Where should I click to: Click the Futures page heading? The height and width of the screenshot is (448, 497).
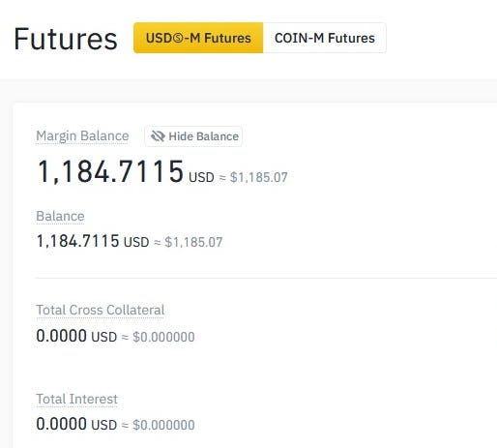click(66, 39)
